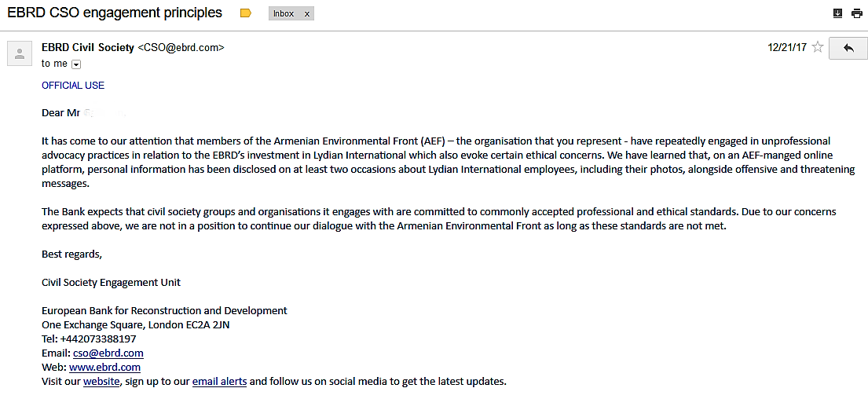The width and height of the screenshot is (868, 399).
Task: Click the 12/21/17 date stamp
Action: pos(786,48)
